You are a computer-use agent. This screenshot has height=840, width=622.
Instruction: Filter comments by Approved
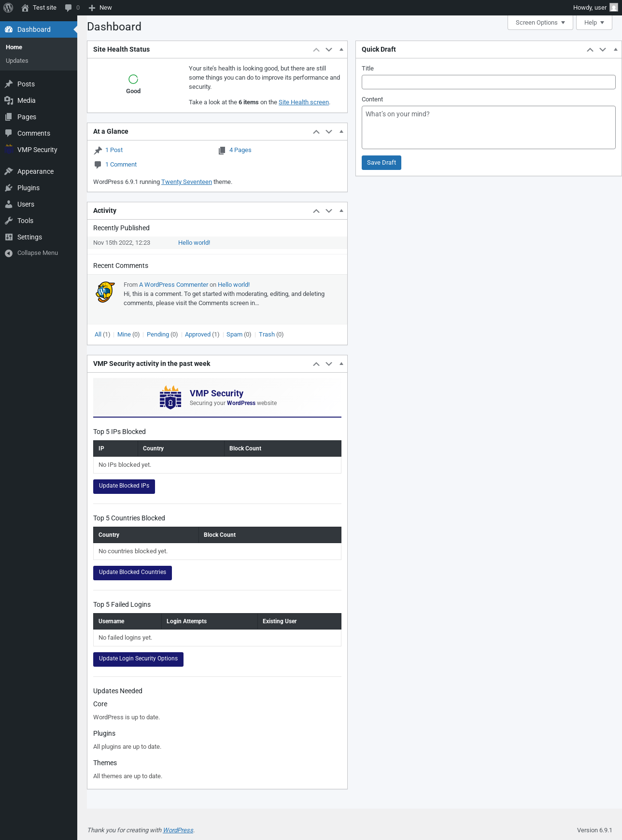[x=198, y=335]
